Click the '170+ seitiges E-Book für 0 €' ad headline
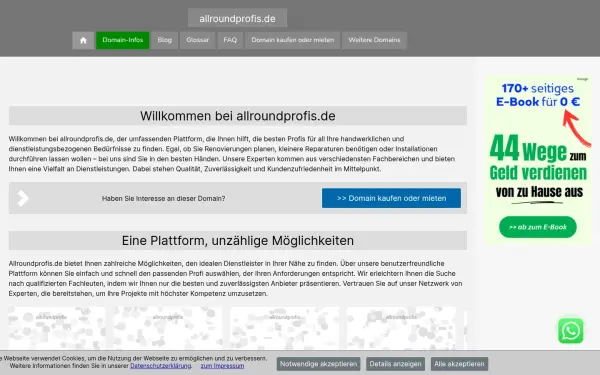Image resolution: width=600 pixels, height=375 pixels. point(538,95)
